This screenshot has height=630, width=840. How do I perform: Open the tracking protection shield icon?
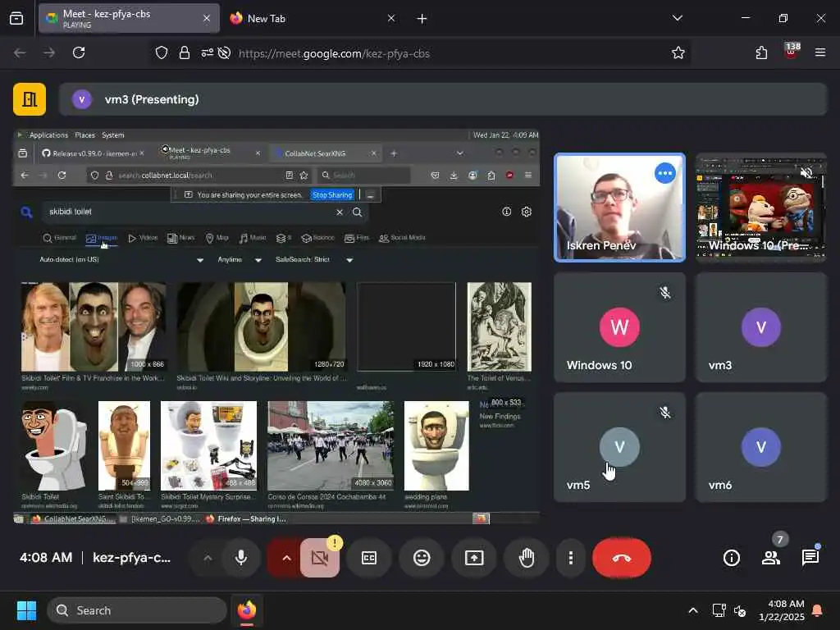click(162, 53)
